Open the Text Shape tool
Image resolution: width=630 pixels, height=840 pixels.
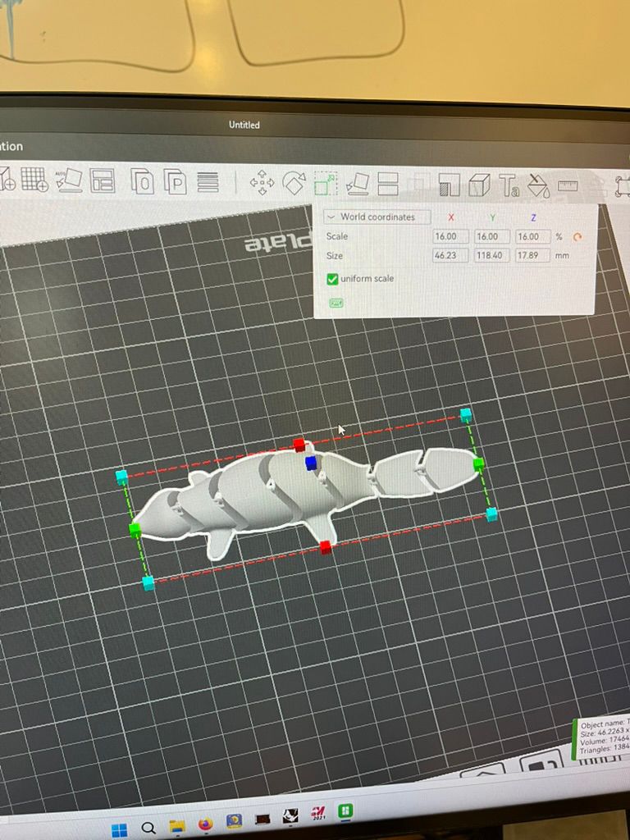tap(509, 185)
